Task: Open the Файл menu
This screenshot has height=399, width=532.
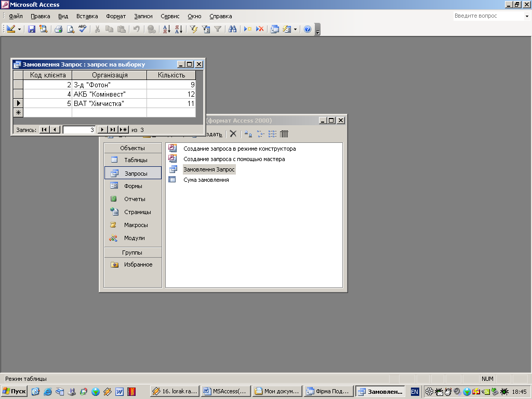Action: [16, 16]
